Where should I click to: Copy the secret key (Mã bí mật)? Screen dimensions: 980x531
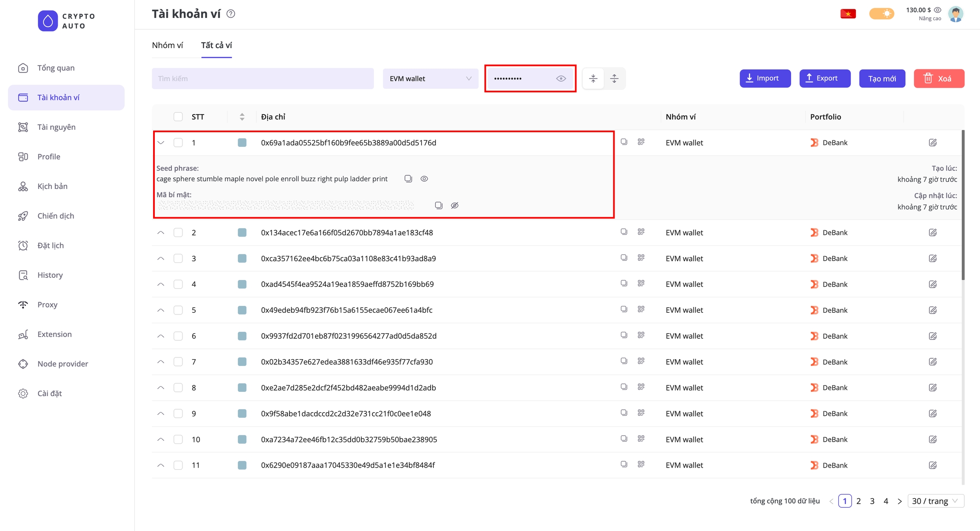[x=439, y=206]
